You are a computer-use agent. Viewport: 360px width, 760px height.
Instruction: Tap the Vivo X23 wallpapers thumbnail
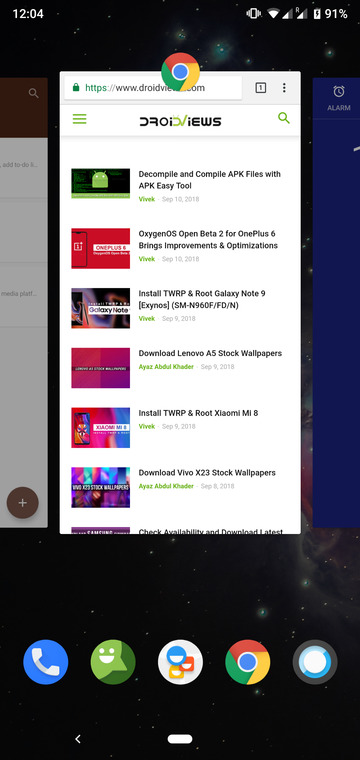[x=100, y=487]
